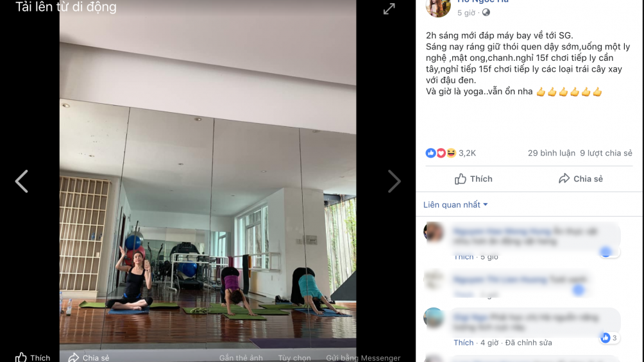Click the 3,2K reactions count
644x362 pixels.
tap(467, 153)
